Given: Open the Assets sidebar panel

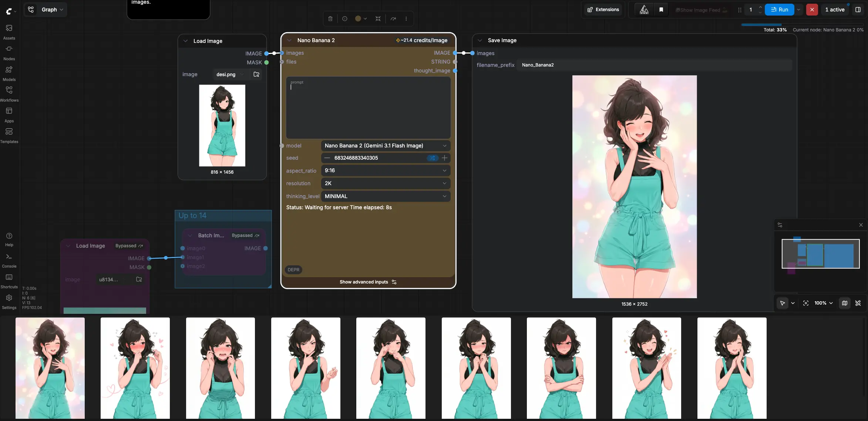Looking at the screenshot, I should 9,32.
